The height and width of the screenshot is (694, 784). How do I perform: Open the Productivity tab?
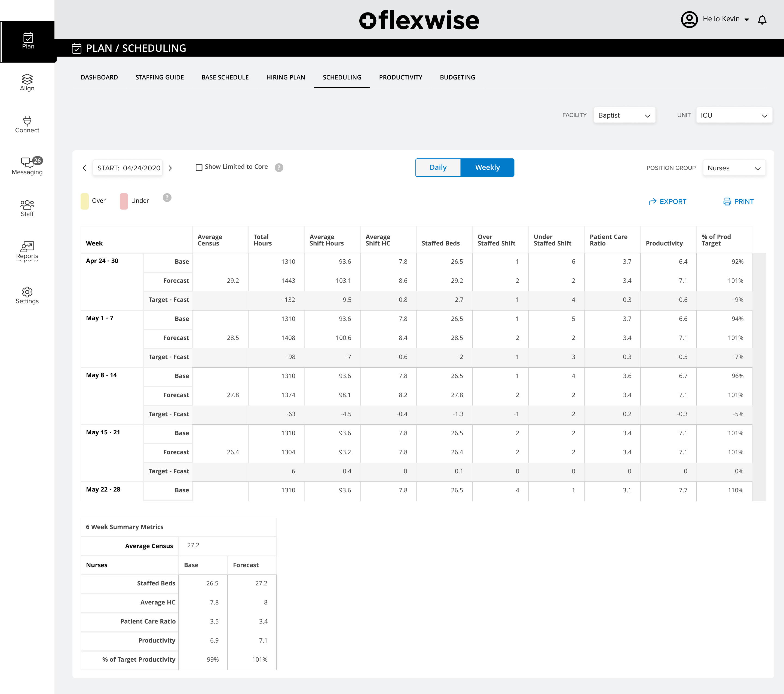400,78
